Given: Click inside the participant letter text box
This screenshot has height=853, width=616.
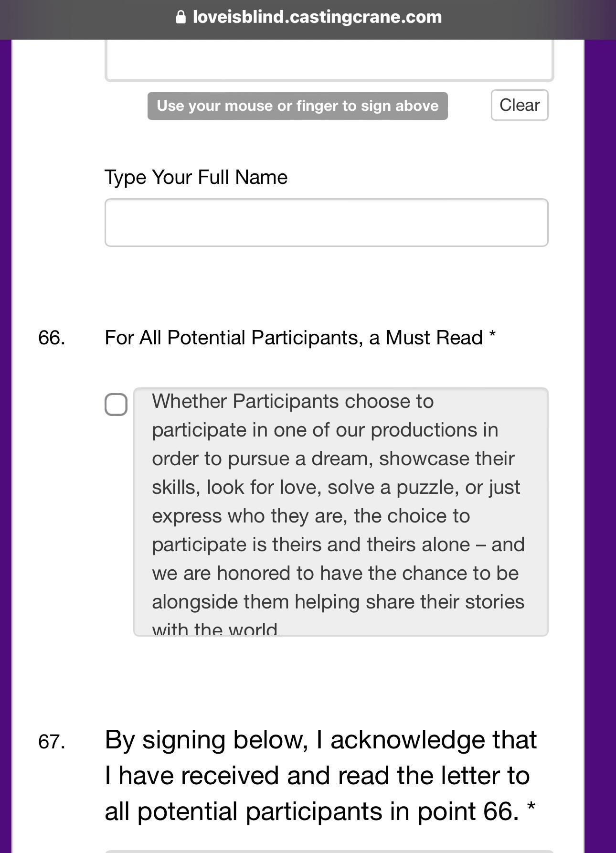Looking at the screenshot, I should click(340, 512).
